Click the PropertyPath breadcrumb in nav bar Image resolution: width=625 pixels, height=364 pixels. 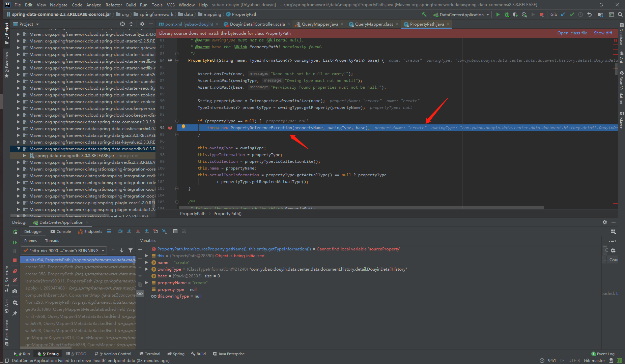242,14
